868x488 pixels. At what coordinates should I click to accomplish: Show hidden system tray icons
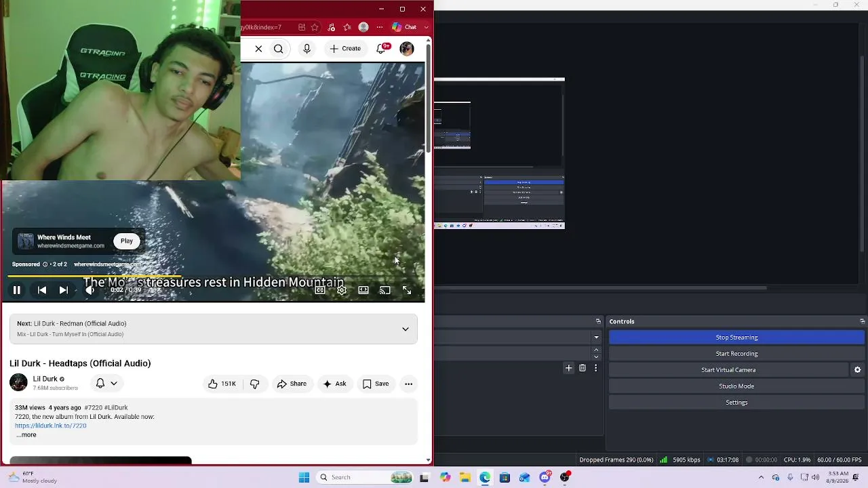pyautogui.click(x=761, y=477)
